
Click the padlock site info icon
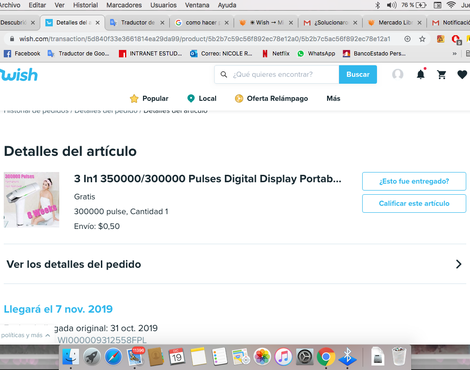[x=12, y=39]
